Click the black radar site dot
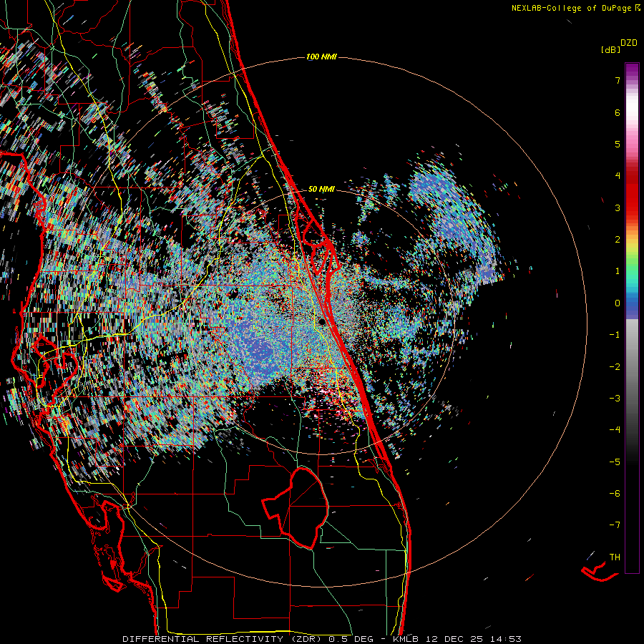The image size is (644, 644). click(x=323, y=321)
